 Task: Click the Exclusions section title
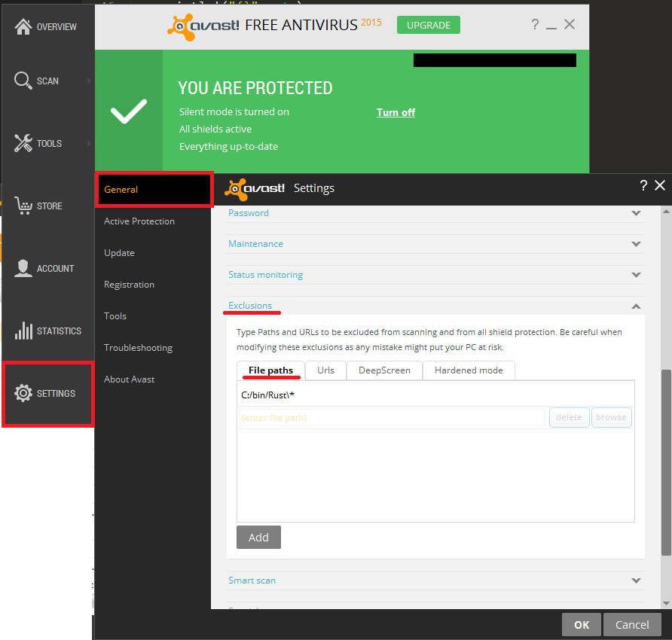(x=250, y=306)
